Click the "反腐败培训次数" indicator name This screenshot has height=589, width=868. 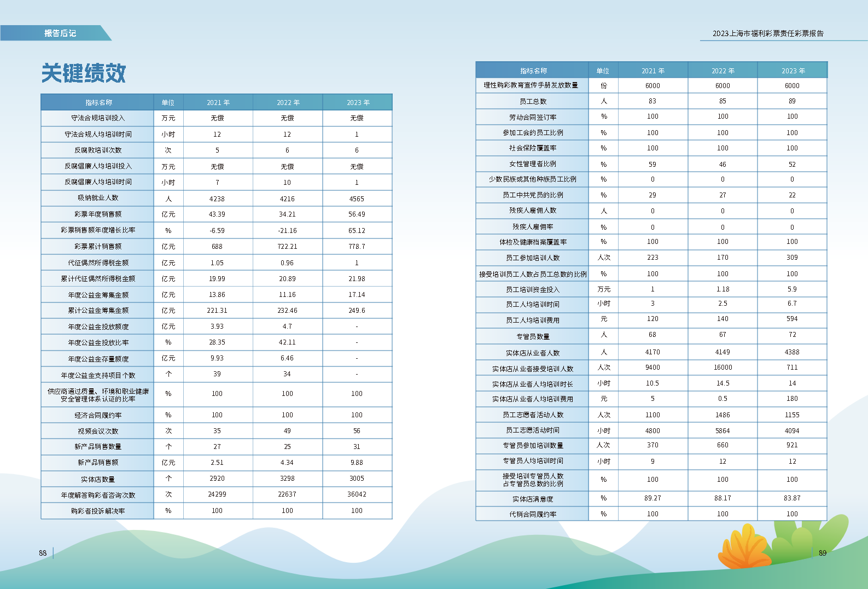[x=98, y=150]
